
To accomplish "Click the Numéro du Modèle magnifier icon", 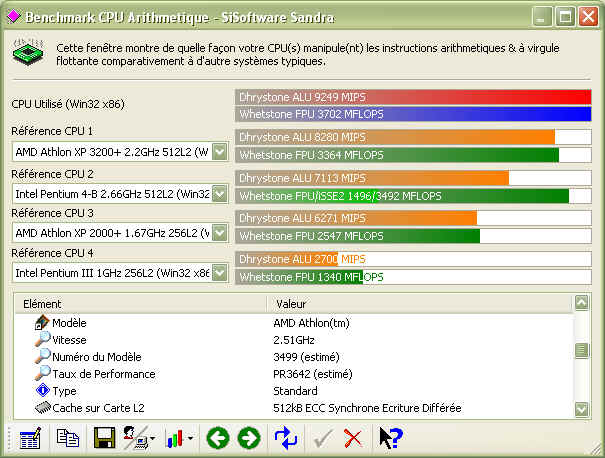I will tap(42, 357).
